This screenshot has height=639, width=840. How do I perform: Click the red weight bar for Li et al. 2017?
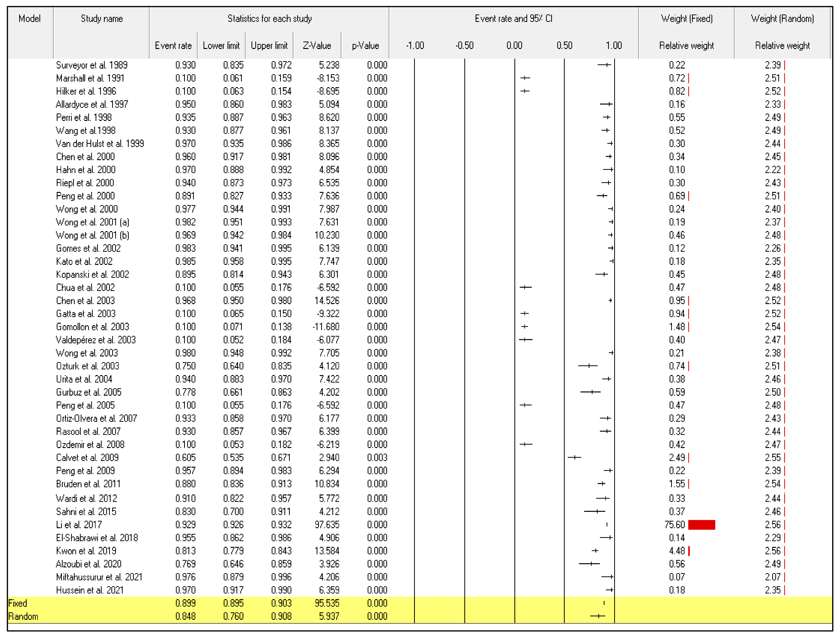click(701, 525)
